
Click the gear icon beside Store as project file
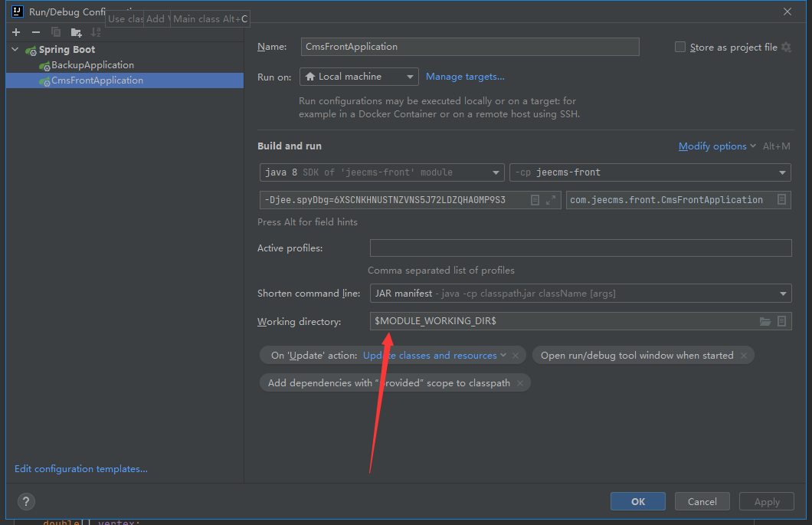(785, 48)
